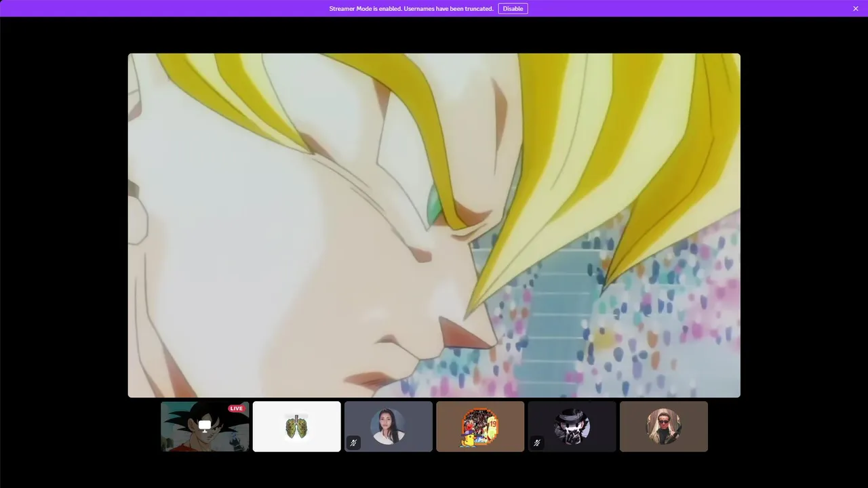Select the participant tile with the masked hat character
The image size is (868, 488).
[572, 426]
